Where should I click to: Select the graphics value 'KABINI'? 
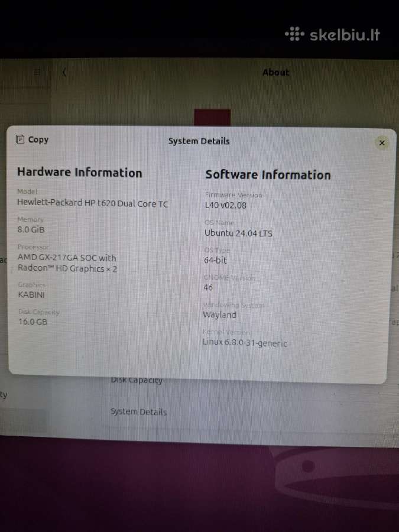pos(31,294)
